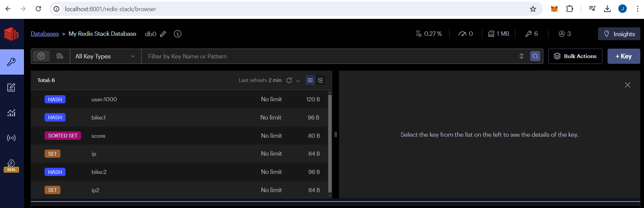The image size is (644, 208).
Task: Open the Pub/Sub broadcast icon
Action: pyautogui.click(x=11, y=138)
